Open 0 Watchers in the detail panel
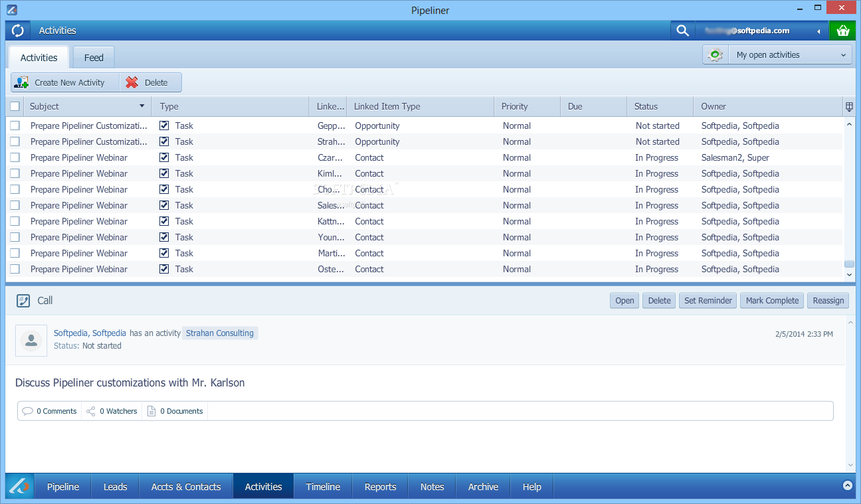Screen dimensions: 861x504 tap(112, 411)
